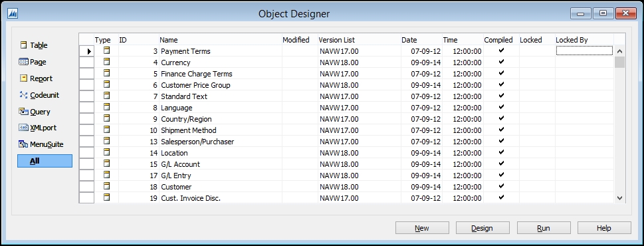Click the type icon in G/L Account row
Image resolution: width=644 pixels, height=246 pixels.
point(106,164)
